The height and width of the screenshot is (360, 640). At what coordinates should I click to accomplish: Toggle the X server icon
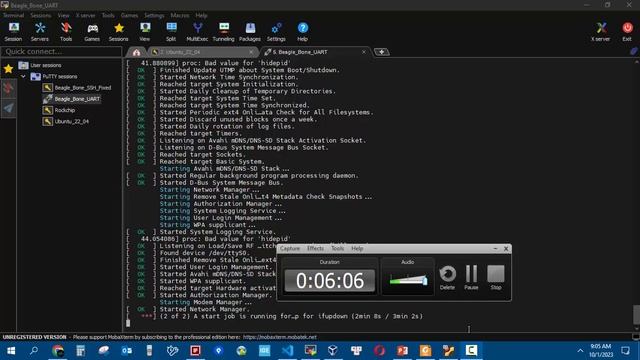coord(601,32)
